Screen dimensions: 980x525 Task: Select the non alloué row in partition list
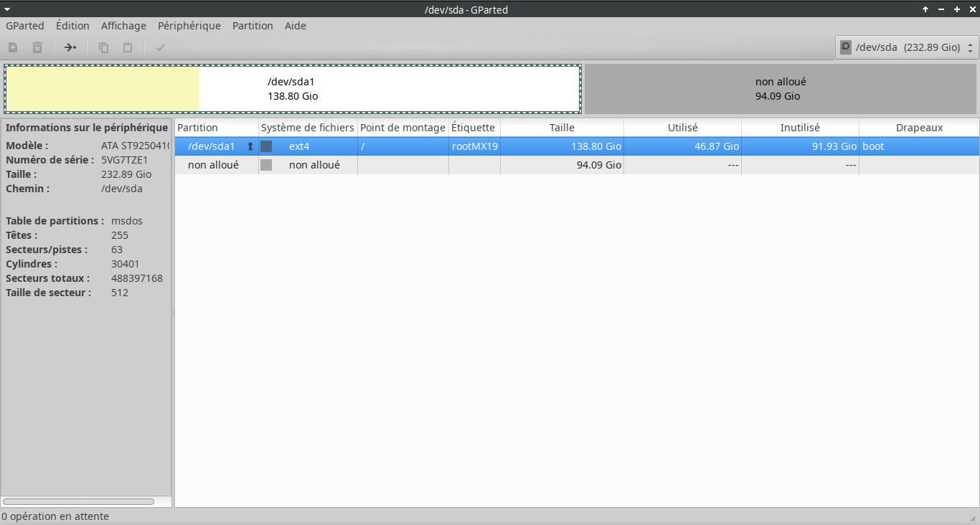[577, 165]
